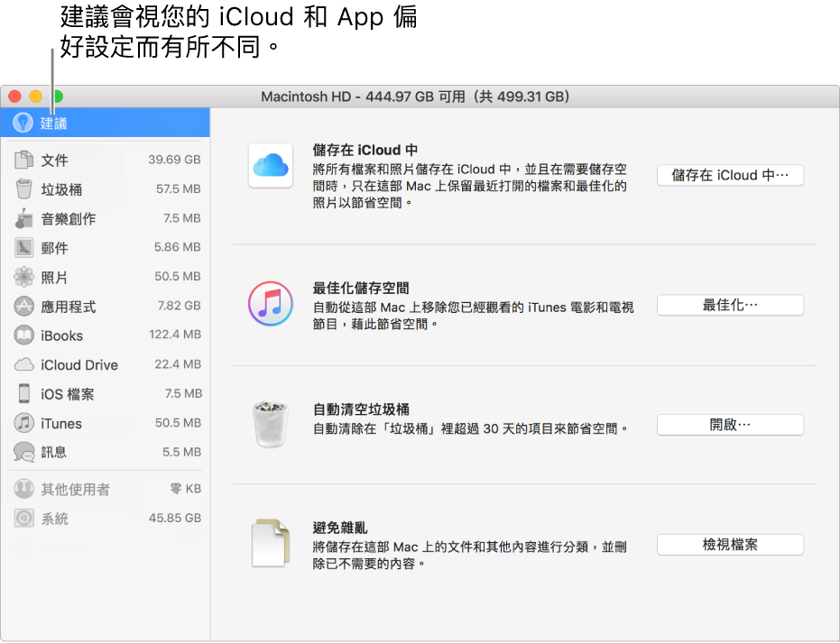This screenshot has width=840, height=643.
Task: Click the 5.5 MB size of 訊息
Action: pyautogui.click(x=182, y=452)
